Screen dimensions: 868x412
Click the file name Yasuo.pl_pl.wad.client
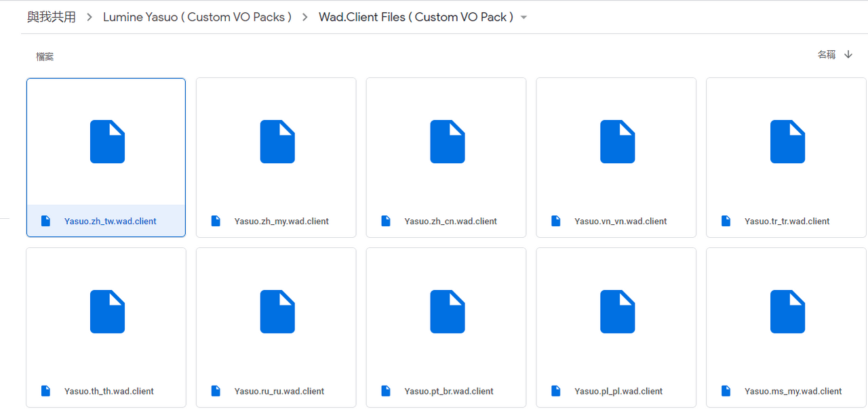tap(618, 392)
